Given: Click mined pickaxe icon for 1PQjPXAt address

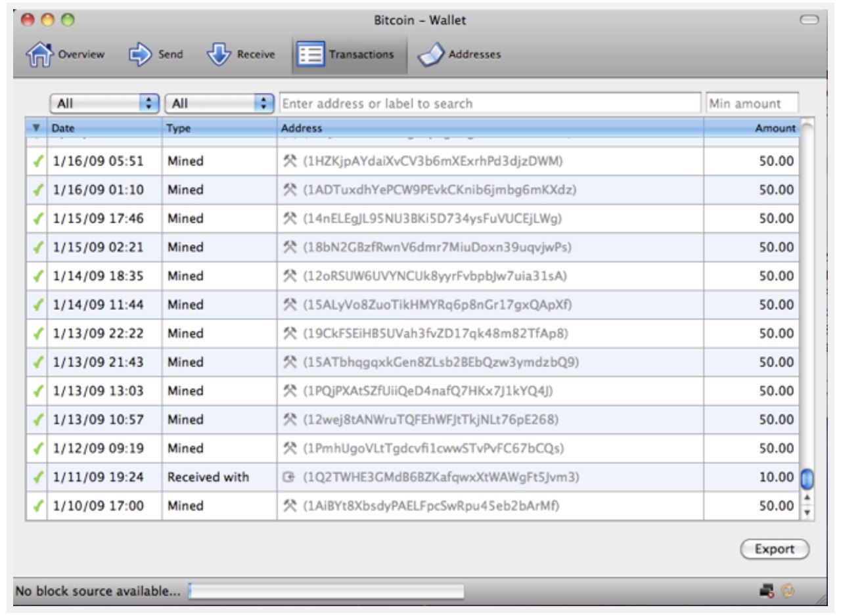Looking at the screenshot, I should click(x=290, y=391).
